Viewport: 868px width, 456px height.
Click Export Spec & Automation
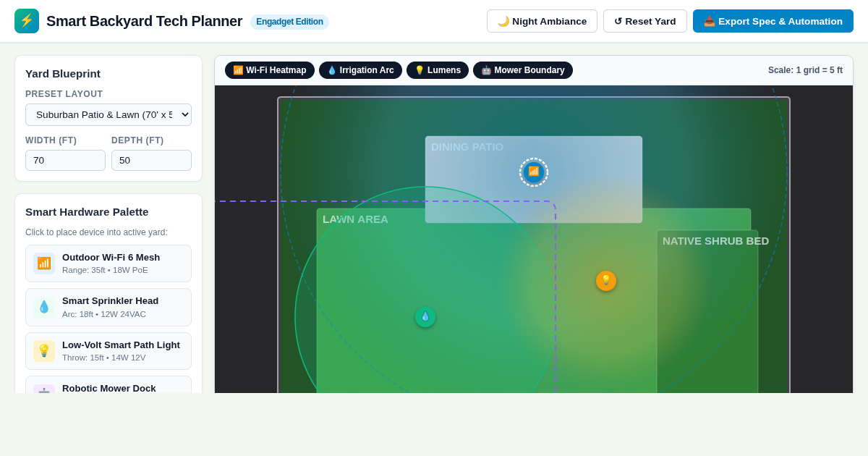coord(773,21)
